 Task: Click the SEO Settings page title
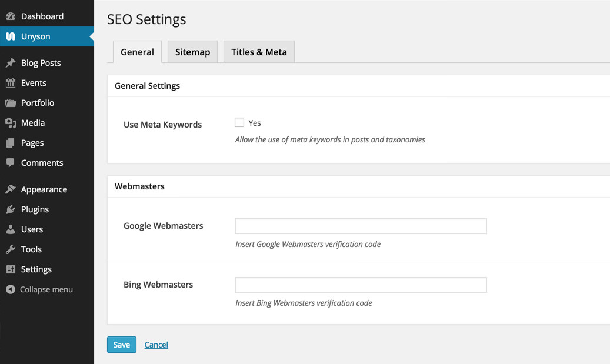tap(146, 19)
